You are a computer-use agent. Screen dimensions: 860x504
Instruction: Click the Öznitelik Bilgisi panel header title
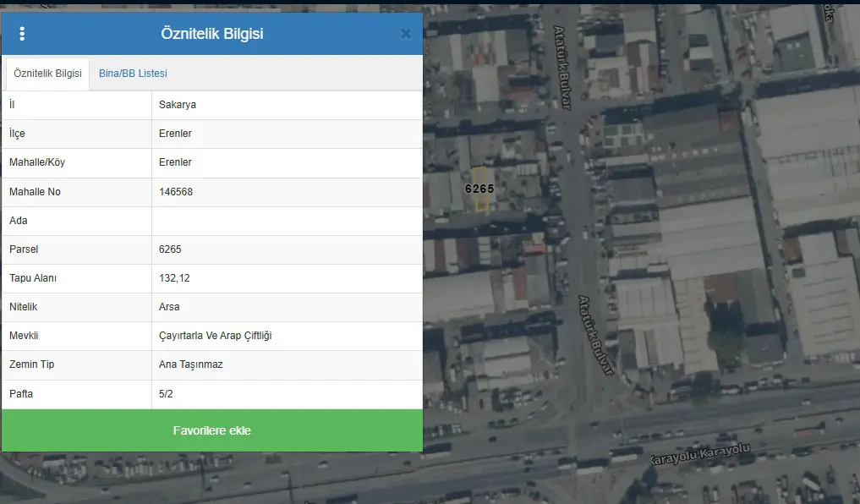[x=212, y=34]
